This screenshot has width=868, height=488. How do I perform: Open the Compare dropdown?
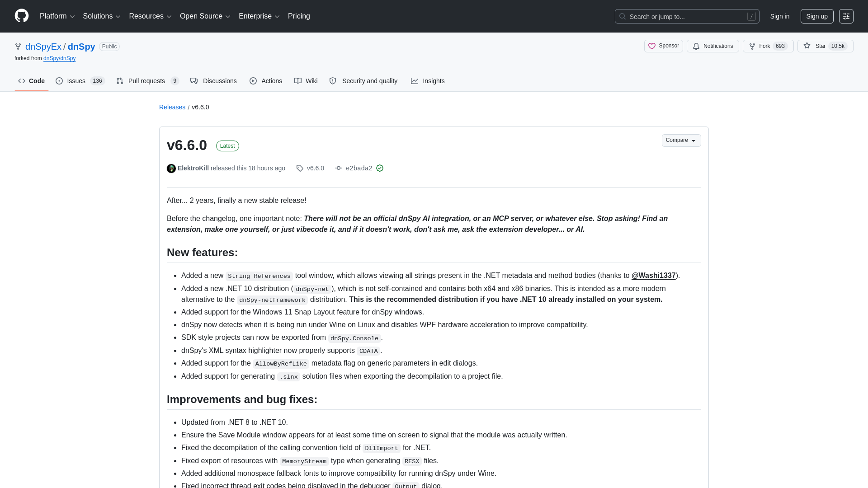coord(681,141)
